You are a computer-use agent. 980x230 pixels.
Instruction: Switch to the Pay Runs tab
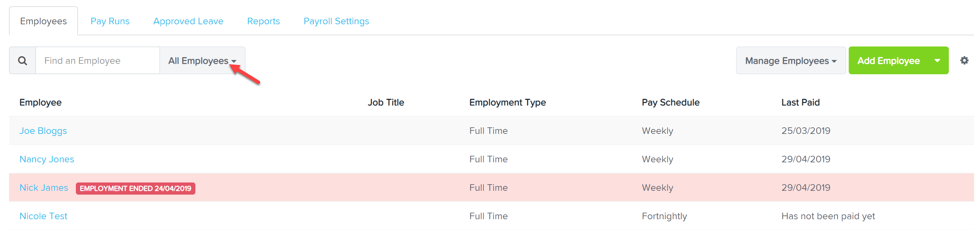coord(110,21)
